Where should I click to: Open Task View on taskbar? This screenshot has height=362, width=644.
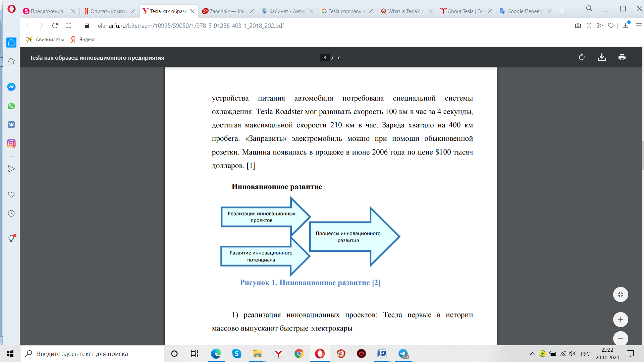(x=195, y=354)
